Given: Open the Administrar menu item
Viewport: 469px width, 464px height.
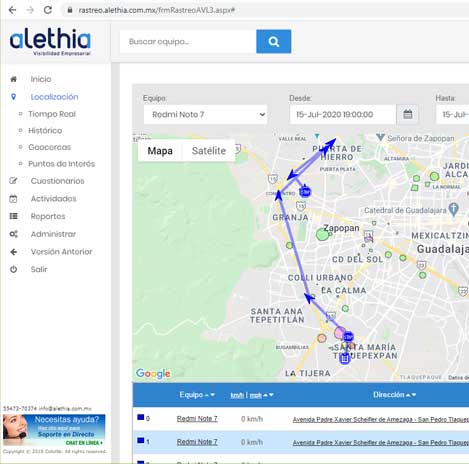Looking at the screenshot, I should [x=53, y=234].
